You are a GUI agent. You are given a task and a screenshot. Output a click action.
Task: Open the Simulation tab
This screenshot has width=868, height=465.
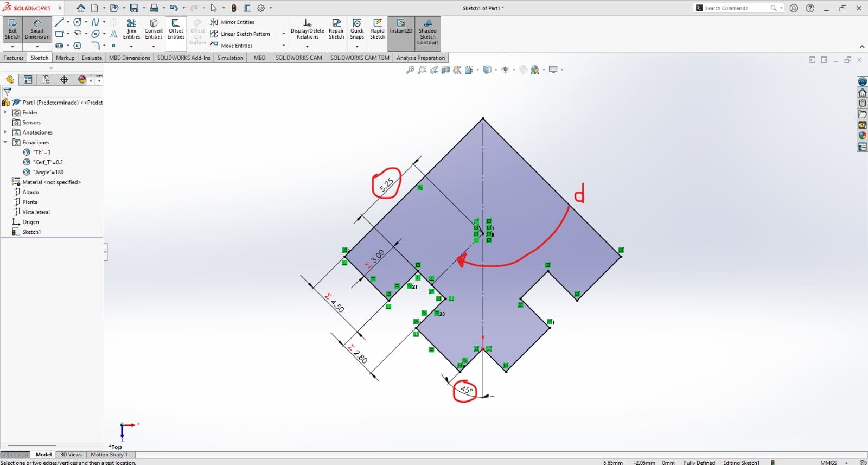pyautogui.click(x=231, y=58)
